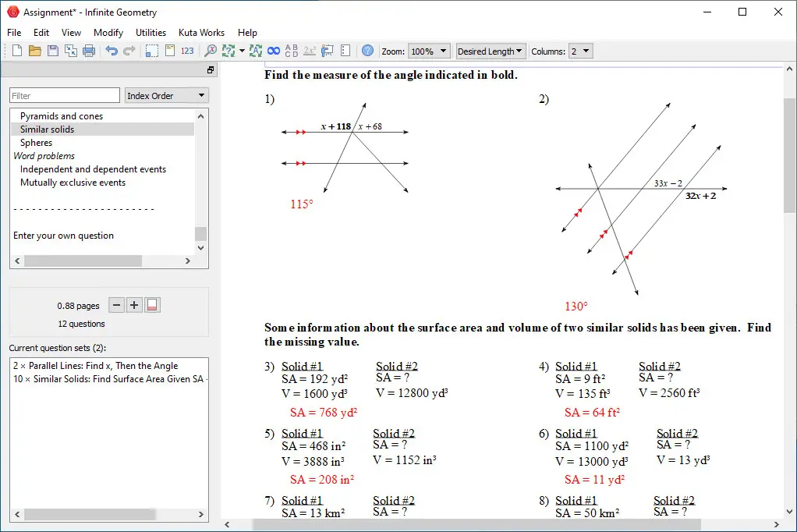
Task: Open an existing assignment file
Action: pos(34,51)
